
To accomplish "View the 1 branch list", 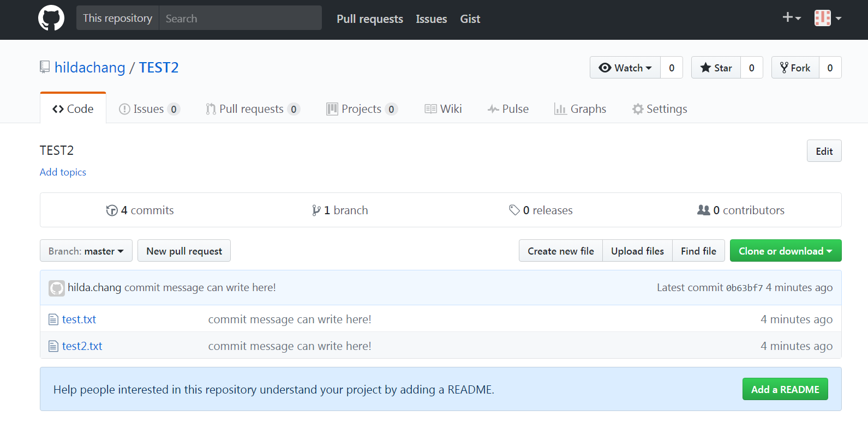I will coord(340,210).
